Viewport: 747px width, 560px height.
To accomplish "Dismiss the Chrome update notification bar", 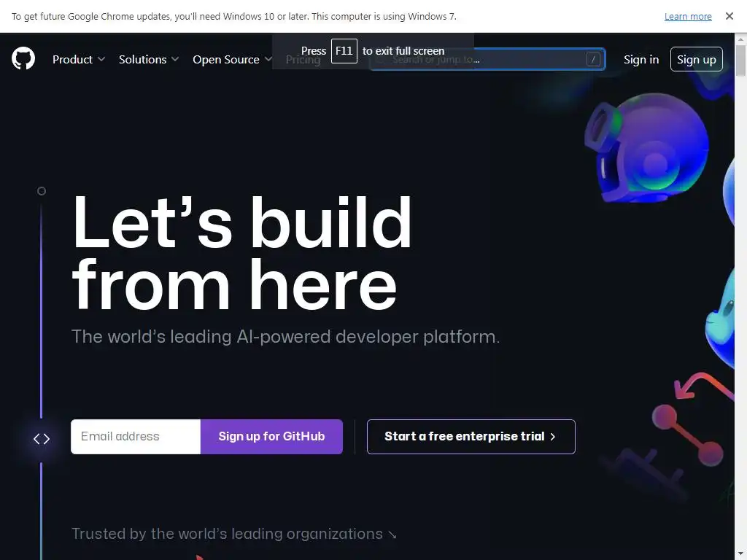I will tap(729, 16).
